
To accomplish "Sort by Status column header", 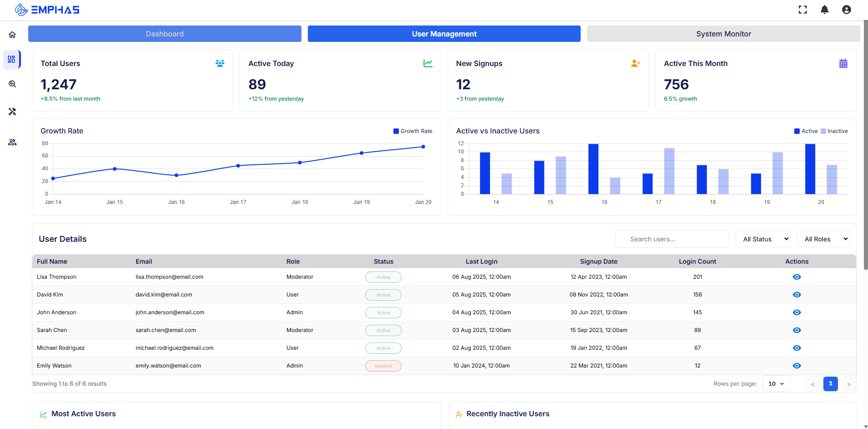I will coord(383,261).
